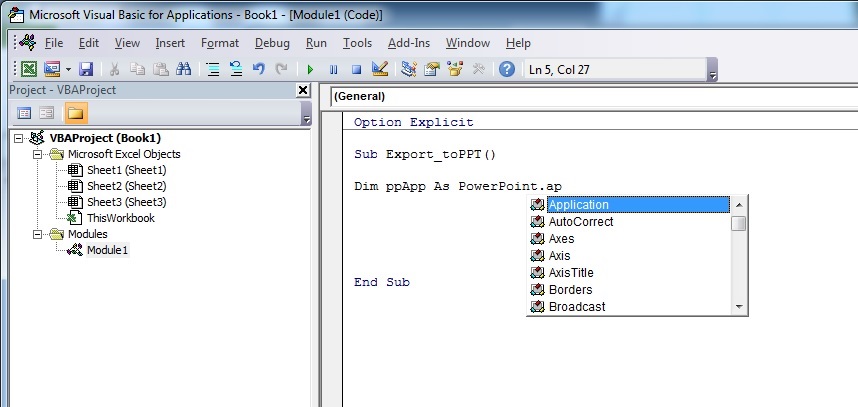Viewport: 858px width, 407px height.
Task: Select VBAProject (Book1) in tree
Action: pyautogui.click(x=105, y=138)
